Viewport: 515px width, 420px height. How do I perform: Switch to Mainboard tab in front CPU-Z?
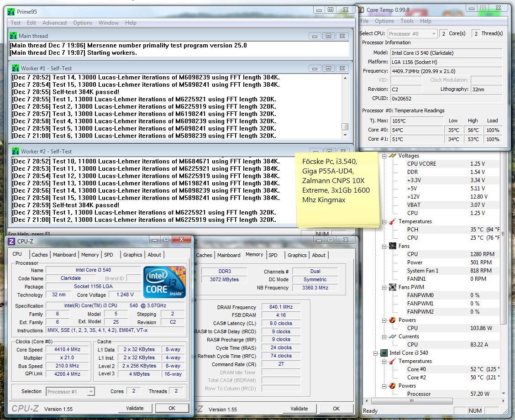pyautogui.click(x=64, y=254)
